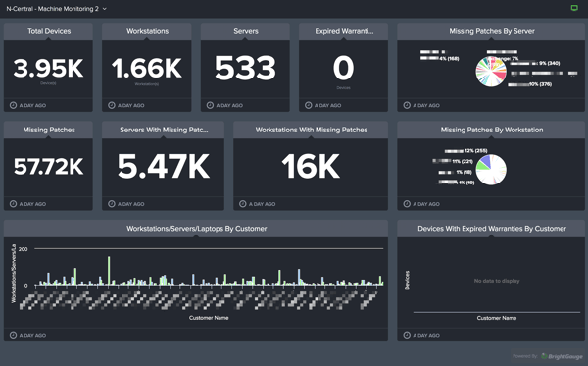Click the clock icon in the Servers card

click(210, 106)
